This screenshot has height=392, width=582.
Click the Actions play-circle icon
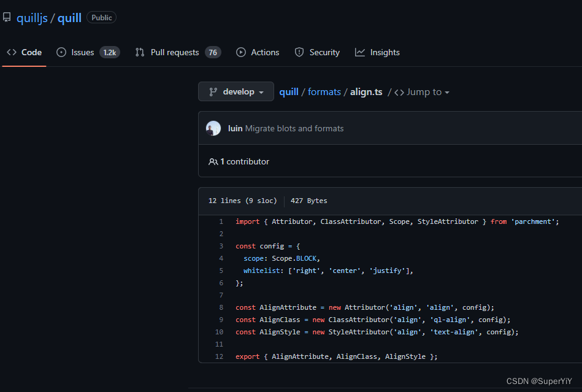[241, 52]
